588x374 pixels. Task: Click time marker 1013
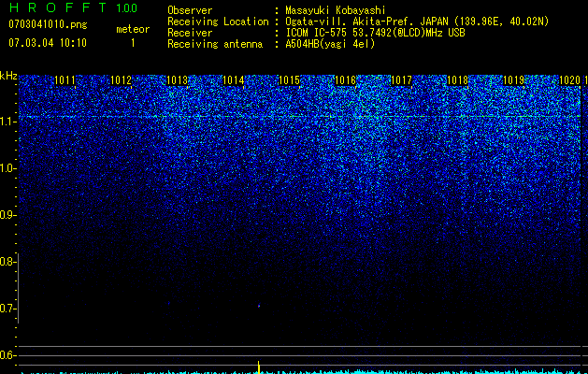(177, 80)
